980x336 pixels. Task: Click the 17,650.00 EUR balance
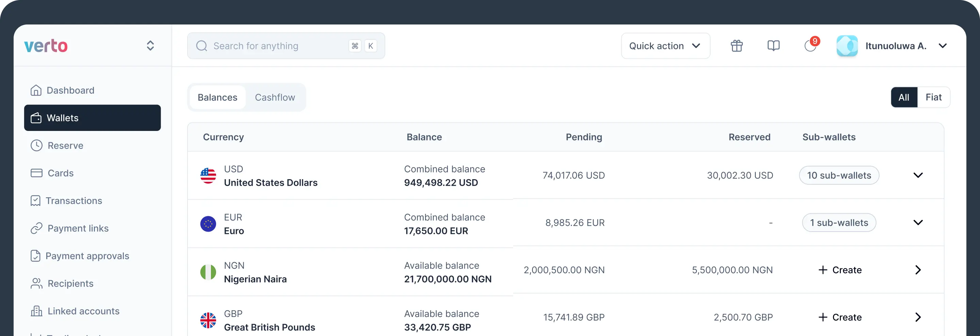[436, 231]
